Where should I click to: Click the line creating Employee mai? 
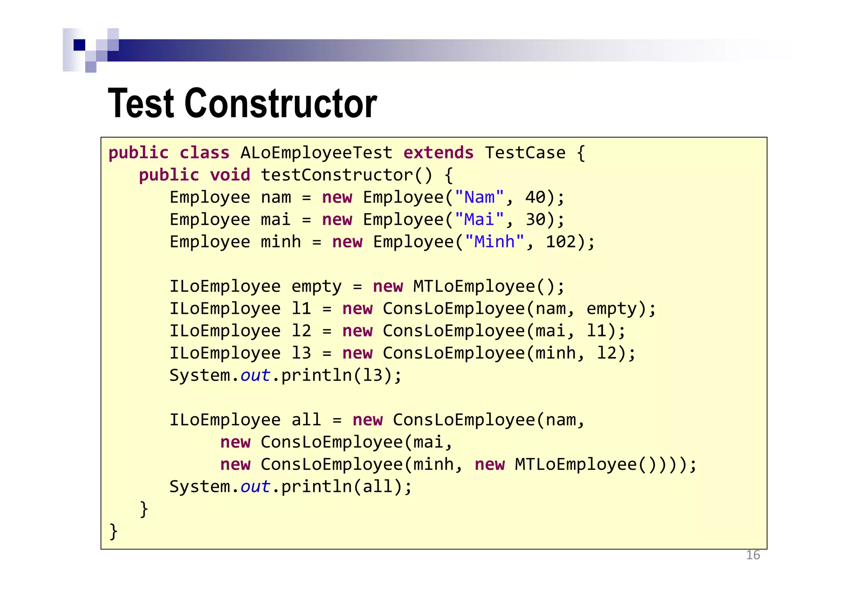tap(367, 219)
